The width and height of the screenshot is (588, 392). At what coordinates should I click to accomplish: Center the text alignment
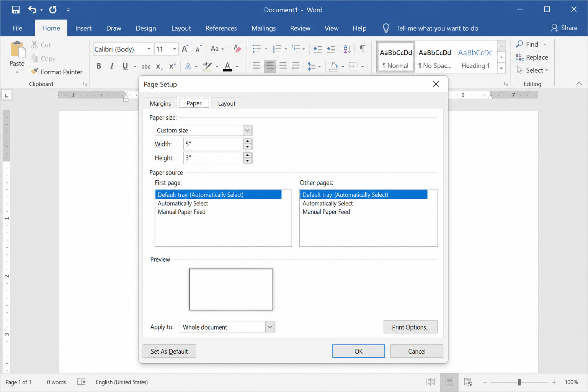pyautogui.click(x=270, y=66)
